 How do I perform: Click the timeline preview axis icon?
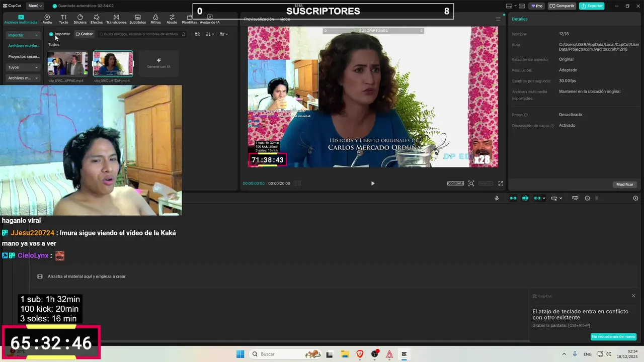point(575,198)
